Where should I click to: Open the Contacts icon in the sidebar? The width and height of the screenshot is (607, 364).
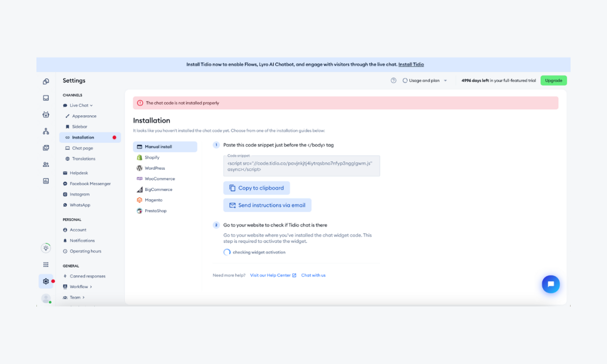pos(46,164)
